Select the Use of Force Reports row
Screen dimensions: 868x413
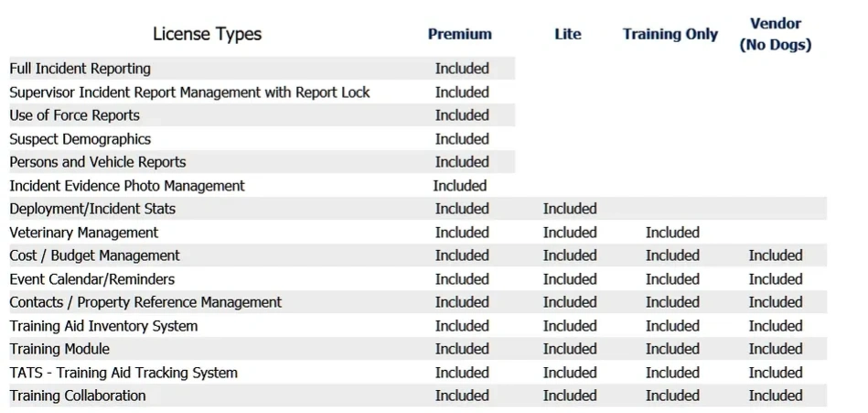click(75, 115)
